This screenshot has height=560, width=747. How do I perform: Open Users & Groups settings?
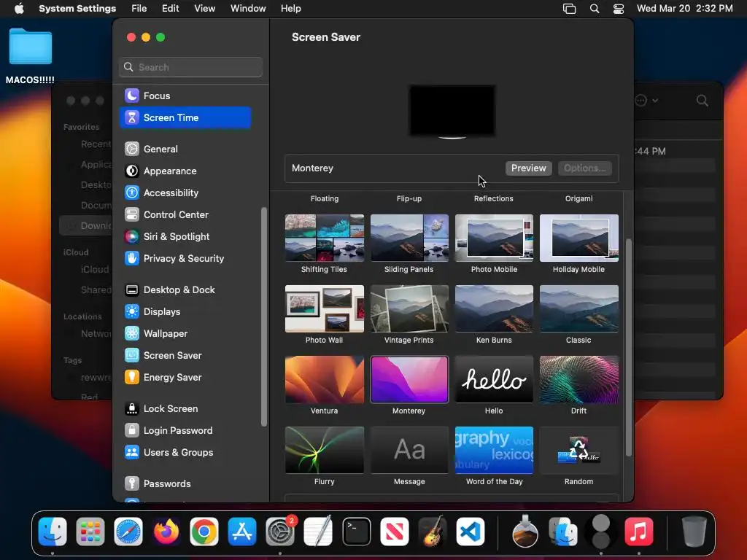coord(185,453)
